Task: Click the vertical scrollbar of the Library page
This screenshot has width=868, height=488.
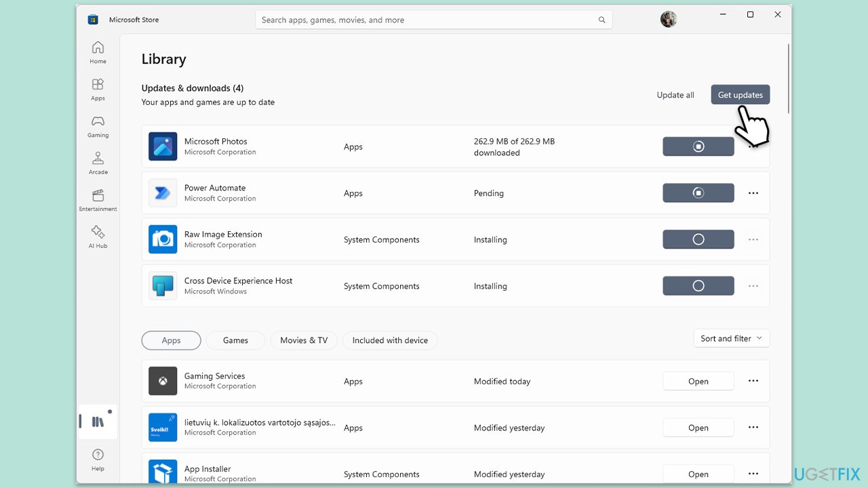Action: coord(788,79)
